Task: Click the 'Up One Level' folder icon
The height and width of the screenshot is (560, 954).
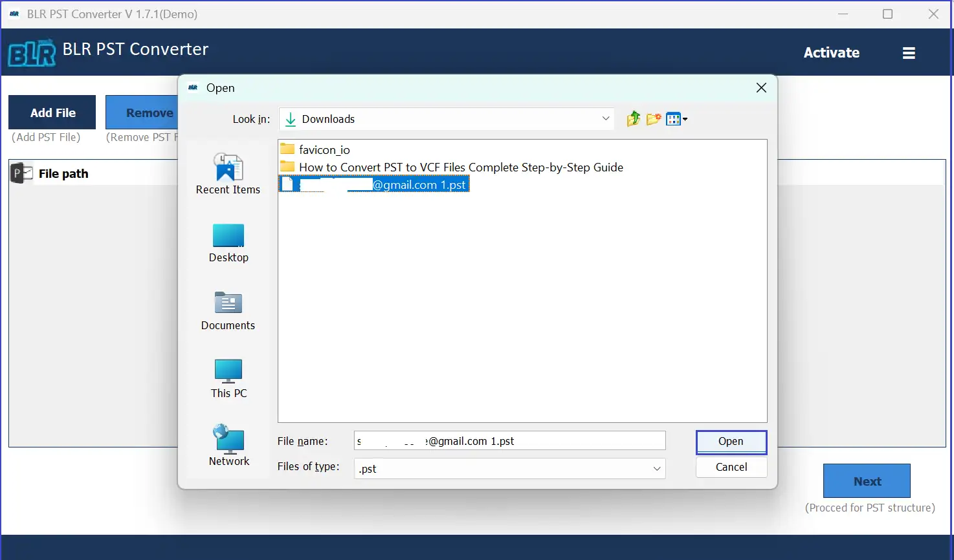Action: (633, 118)
